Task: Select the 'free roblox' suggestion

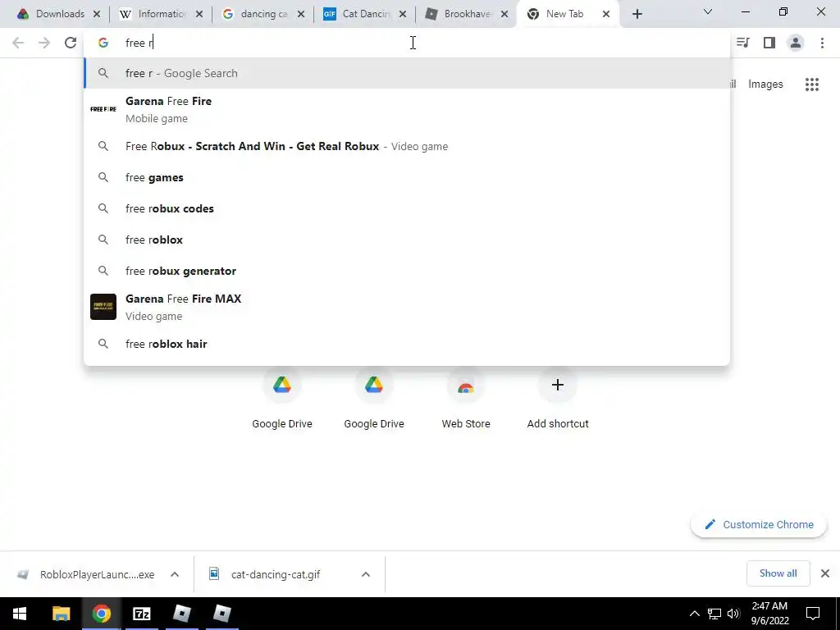Action: (407, 240)
